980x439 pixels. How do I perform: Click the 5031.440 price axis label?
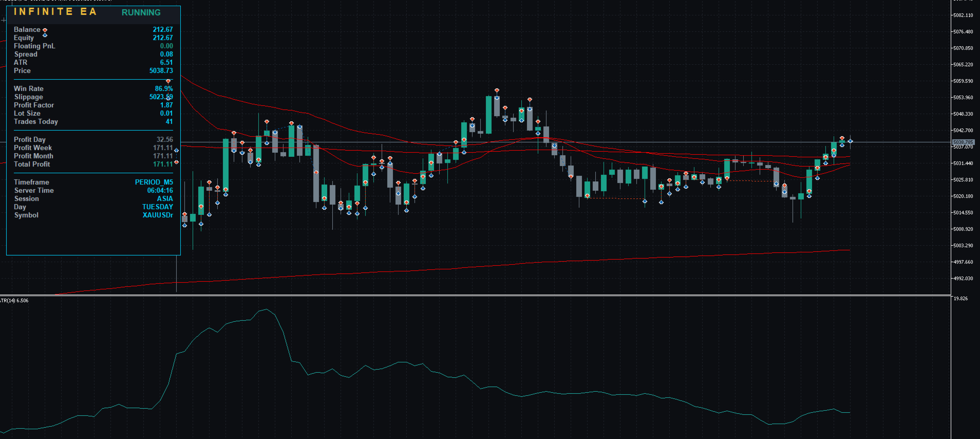[963, 163]
